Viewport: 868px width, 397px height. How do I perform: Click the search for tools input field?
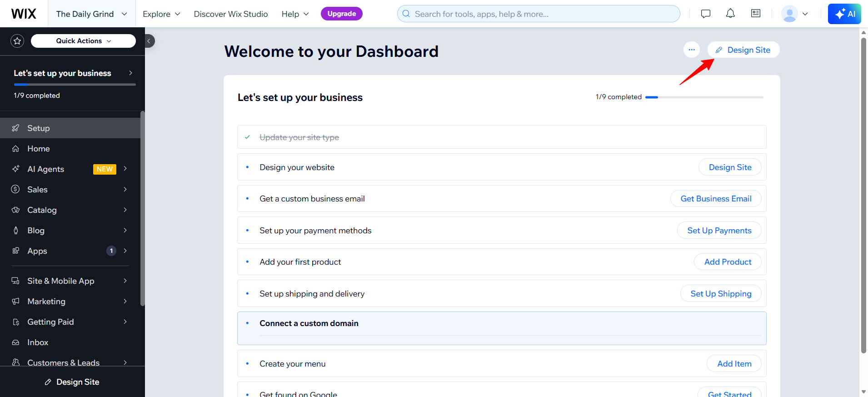pos(539,14)
